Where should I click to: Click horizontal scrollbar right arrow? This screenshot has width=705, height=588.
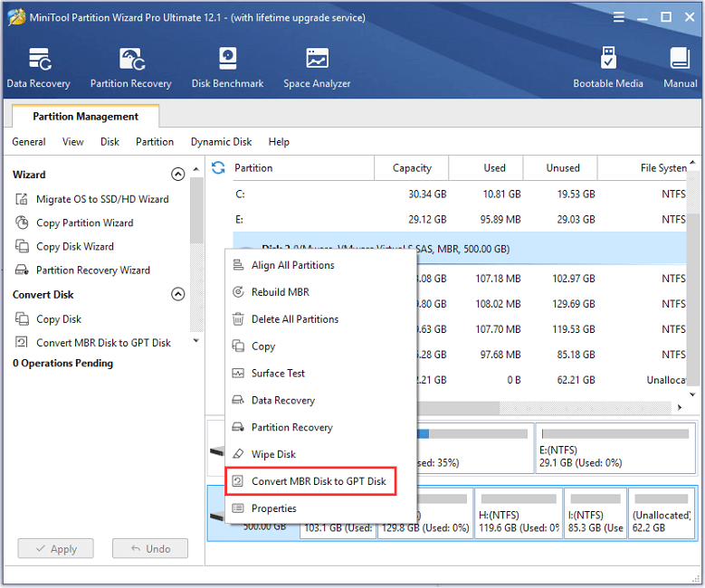pyautogui.click(x=680, y=407)
